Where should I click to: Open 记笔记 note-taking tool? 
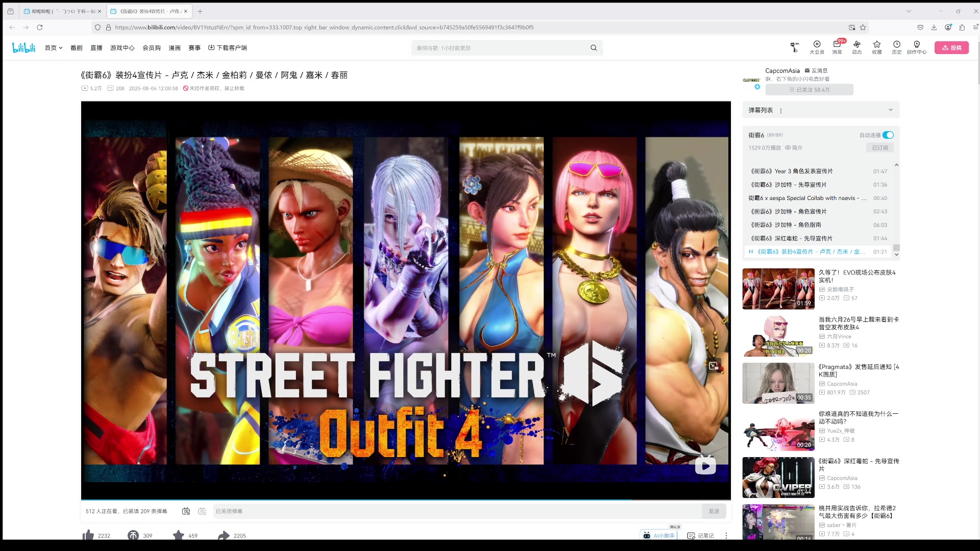pos(700,535)
